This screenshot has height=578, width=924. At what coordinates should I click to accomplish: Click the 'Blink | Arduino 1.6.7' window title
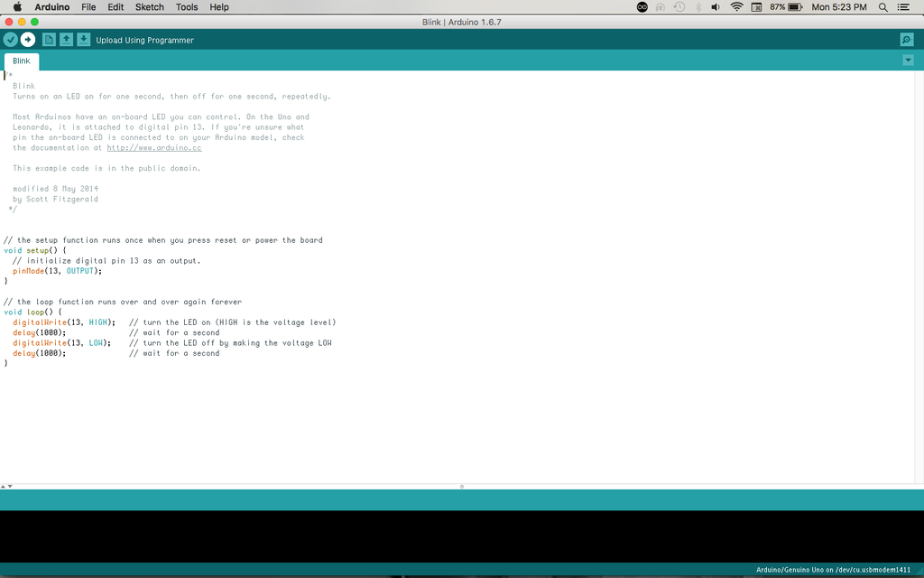(462, 22)
